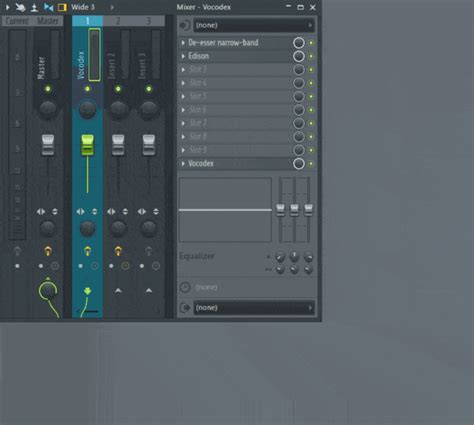474x425 pixels.
Task: Select insert track header 3
Action: [x=149, y=21]
